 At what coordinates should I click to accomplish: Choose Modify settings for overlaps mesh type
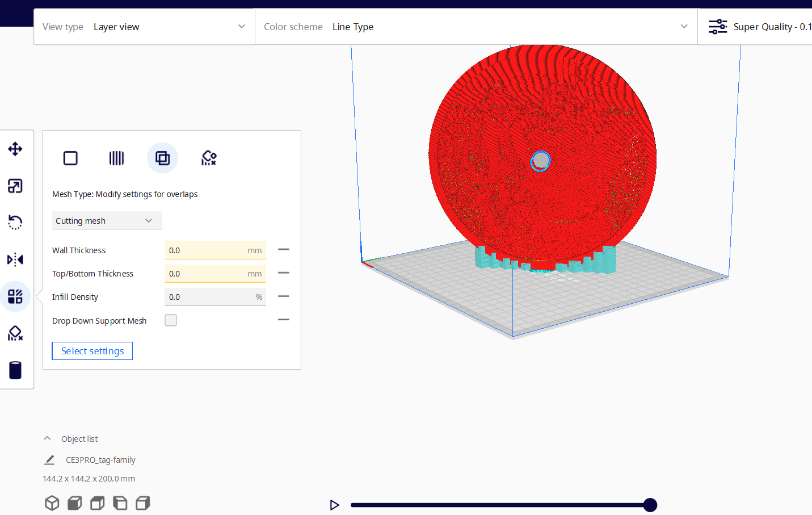tap(162, 158)
